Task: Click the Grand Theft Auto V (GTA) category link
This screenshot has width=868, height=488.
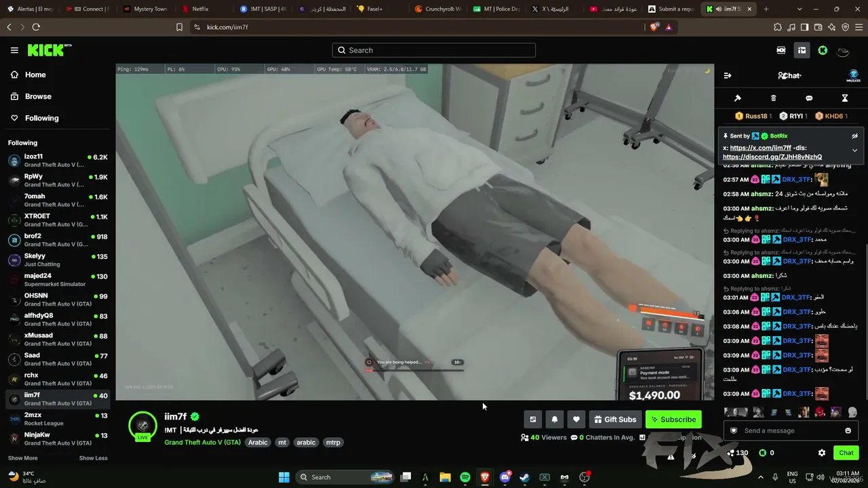Action: [202, 443]
